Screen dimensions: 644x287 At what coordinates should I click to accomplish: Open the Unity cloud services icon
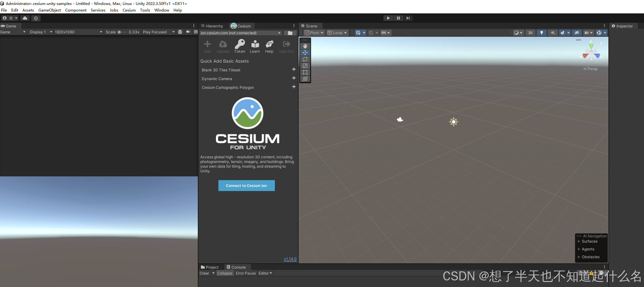coord(25,18)
